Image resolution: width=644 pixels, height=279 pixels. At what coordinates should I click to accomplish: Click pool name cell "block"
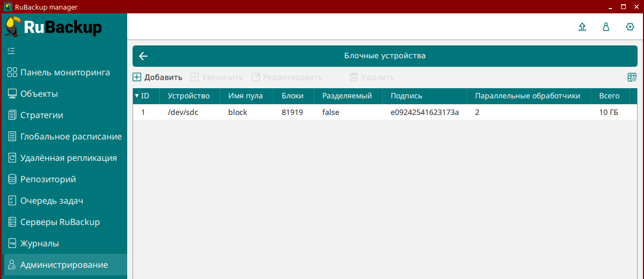point(238,112)
